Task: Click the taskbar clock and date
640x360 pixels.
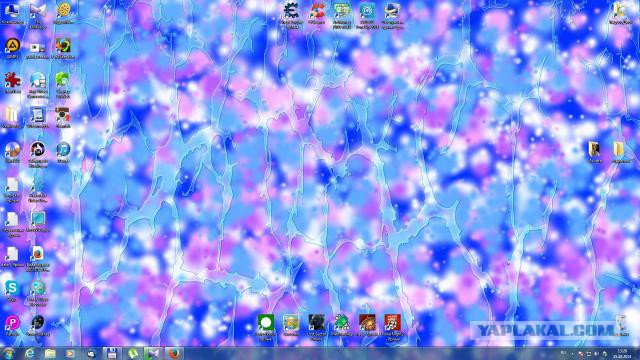Action: (622, 354)
